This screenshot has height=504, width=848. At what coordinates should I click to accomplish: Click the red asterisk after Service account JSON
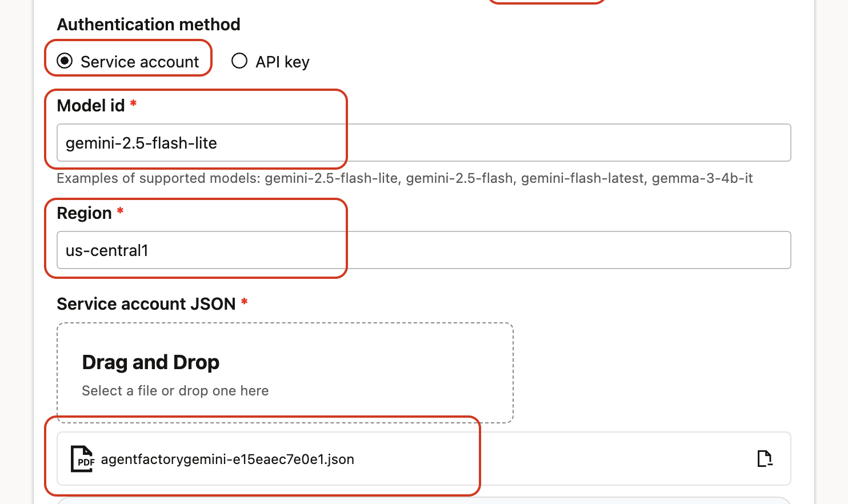pos(244,301)
